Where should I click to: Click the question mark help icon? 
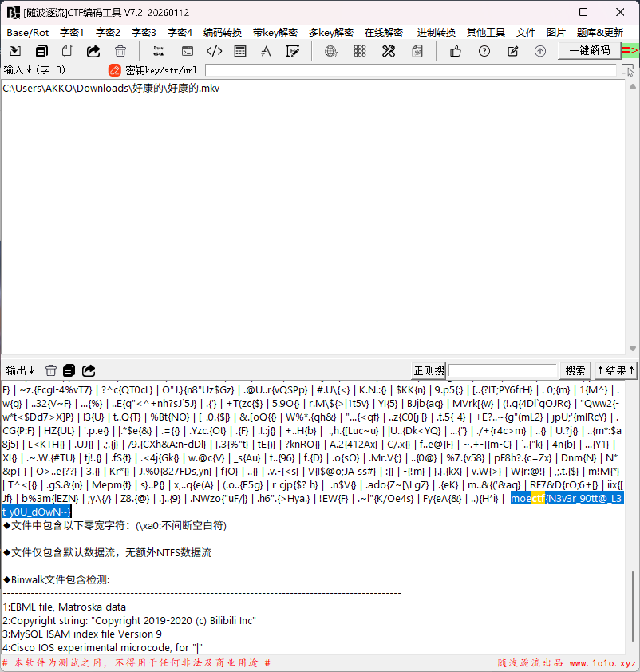click(x=484, y=51)
